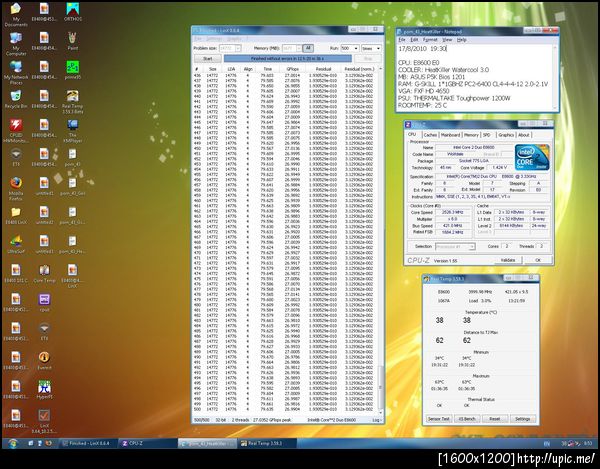
Task: Switch to CPU-Z taskbar button
Action: pos(148,443)
